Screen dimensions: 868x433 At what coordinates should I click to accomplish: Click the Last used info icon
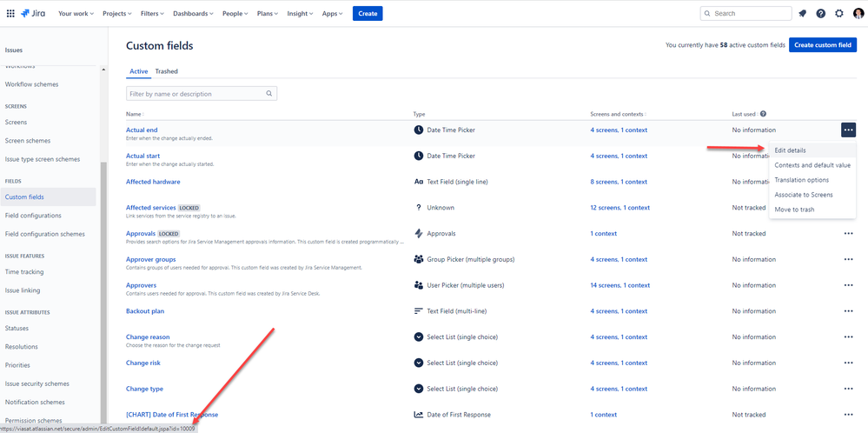click(x=764, y=114)
